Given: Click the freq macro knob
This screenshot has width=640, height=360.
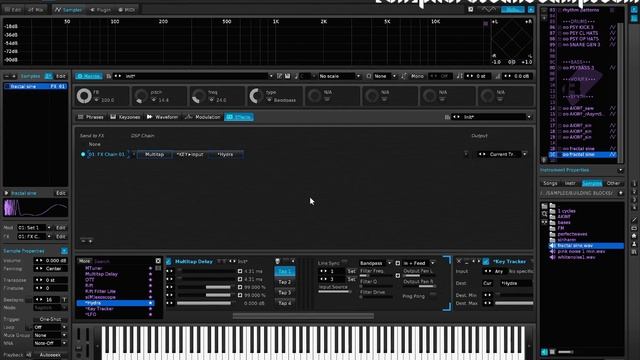Looking at the screenshot, I should (199, 96).
